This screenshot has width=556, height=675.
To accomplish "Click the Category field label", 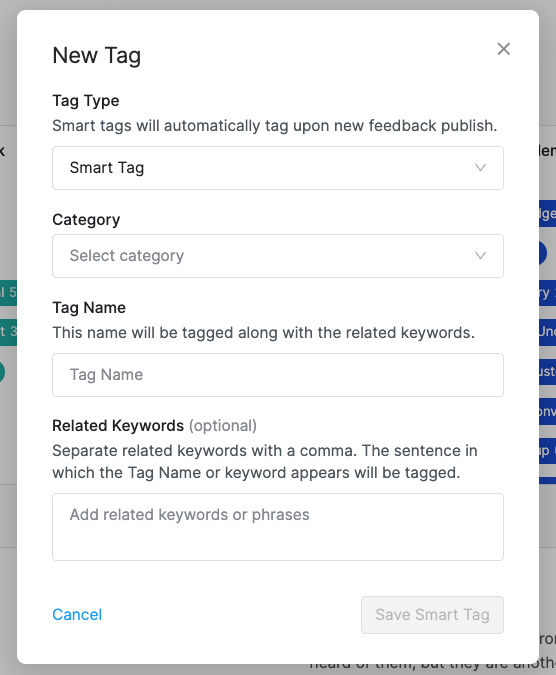I will 86,220.
